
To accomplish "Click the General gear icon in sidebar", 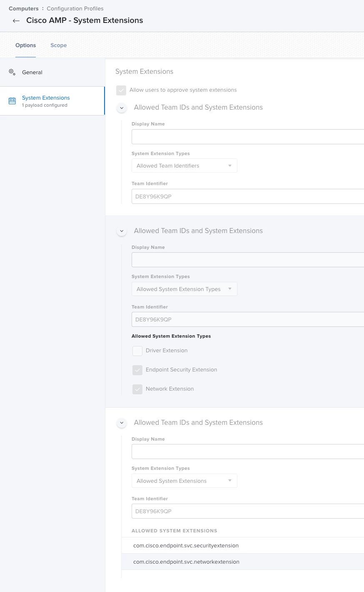I will (x=12, y=72).
